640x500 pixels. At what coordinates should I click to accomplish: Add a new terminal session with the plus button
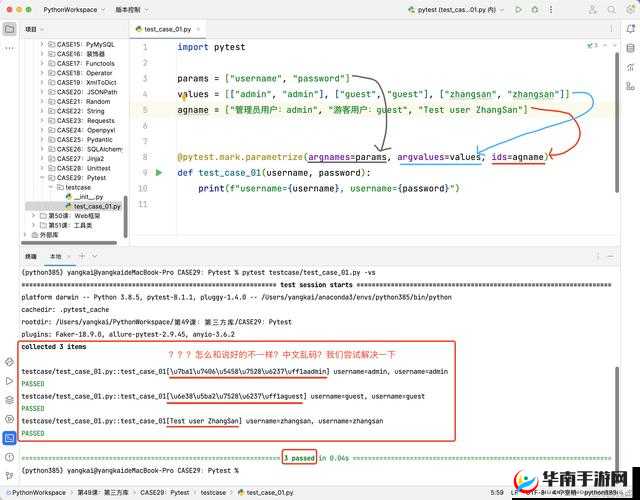pyautogui.click(x=83, y=257)
